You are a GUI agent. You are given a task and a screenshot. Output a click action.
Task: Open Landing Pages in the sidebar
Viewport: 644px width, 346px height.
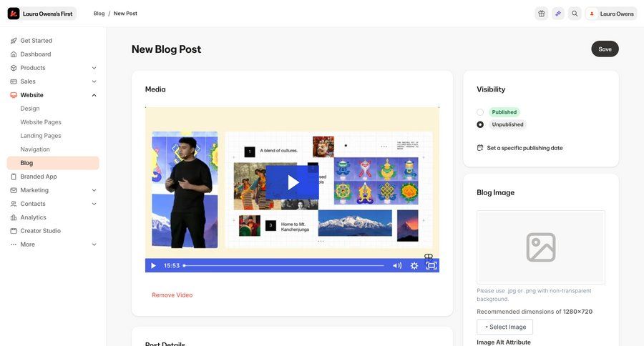tap(41, 135)
